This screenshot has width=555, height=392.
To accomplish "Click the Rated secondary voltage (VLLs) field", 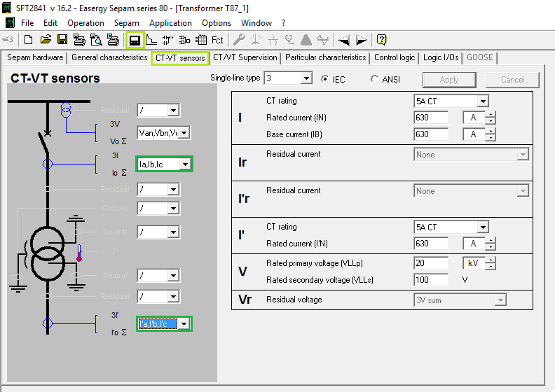I will pyautogui.click(x=431, y=280).
